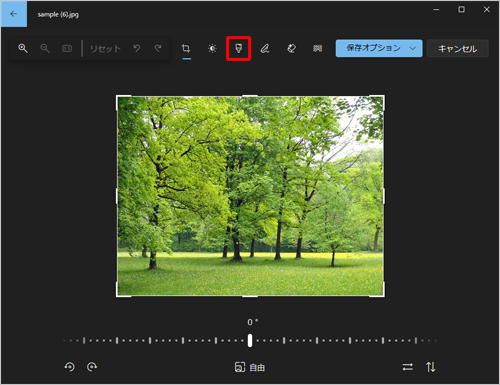
Task: Zoom out with the magnifier minus icon
Action: click(45, 48)
